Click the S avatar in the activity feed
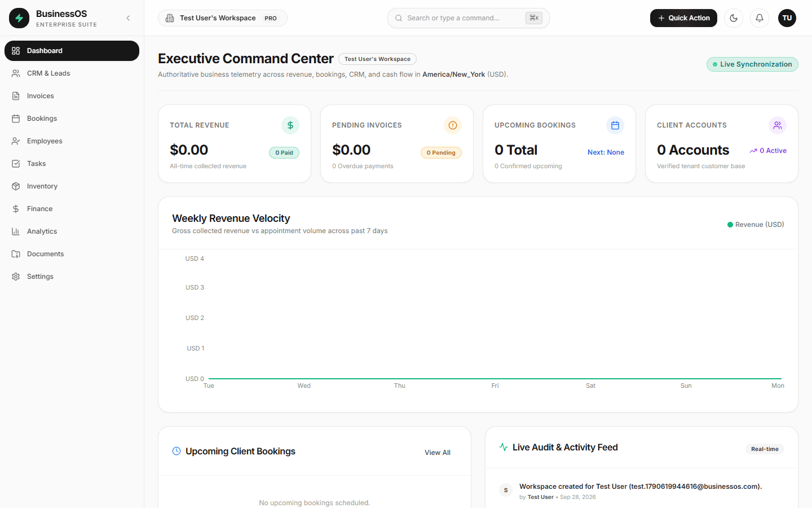The width and height of the screenshot is (812, 508). point(506,490)
